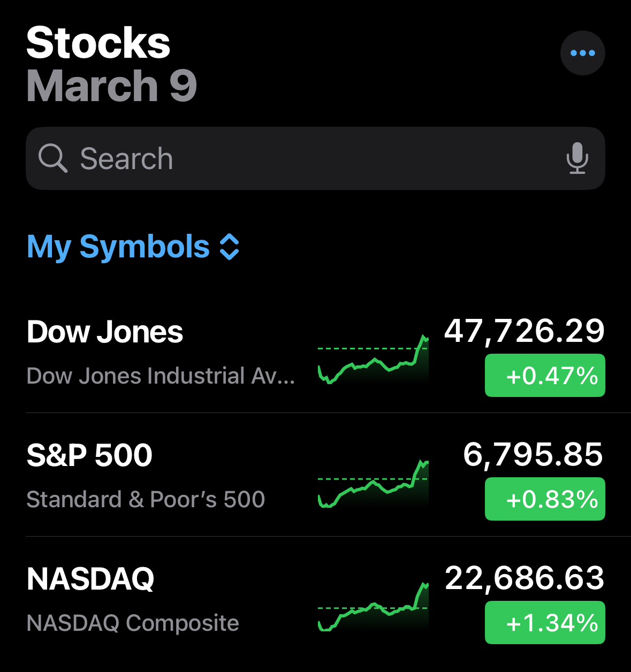Tap the NASDAQ price 22,686.63
This screenshot has width=631, height=672.
[x=524, y=578]
